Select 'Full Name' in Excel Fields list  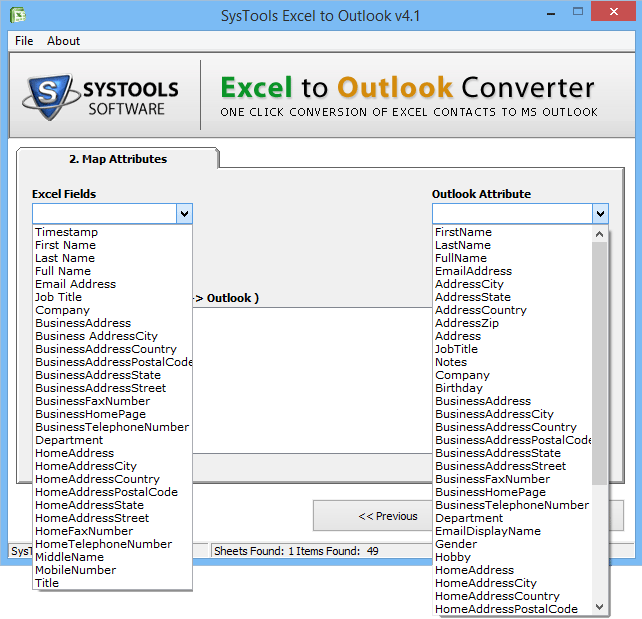112,271
